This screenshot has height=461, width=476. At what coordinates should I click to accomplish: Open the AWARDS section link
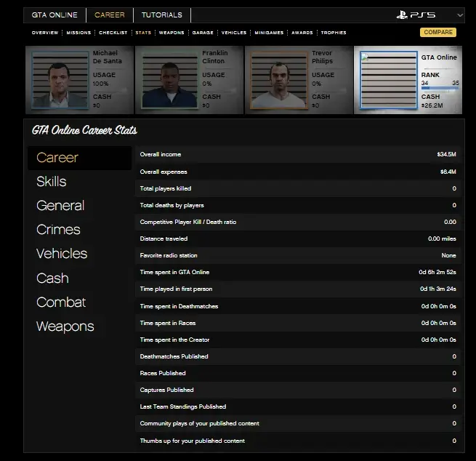click(x=302, y=33)
